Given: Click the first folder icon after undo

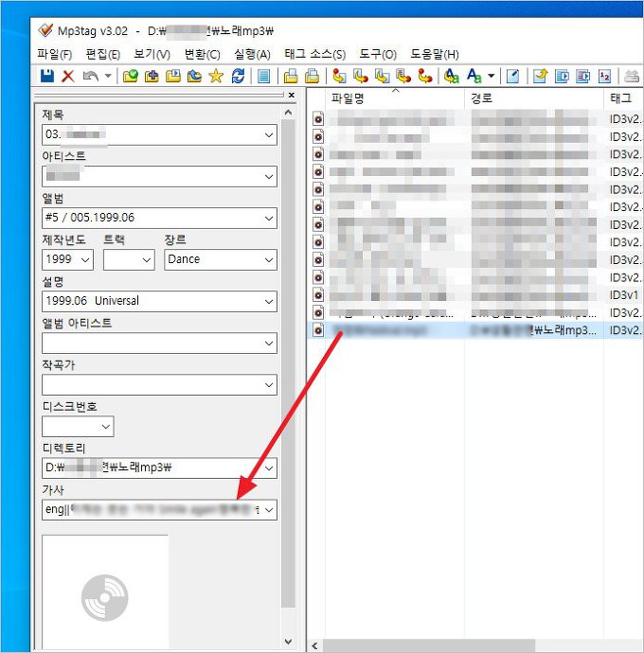Looking at the screenshot, I should [131, 76].
